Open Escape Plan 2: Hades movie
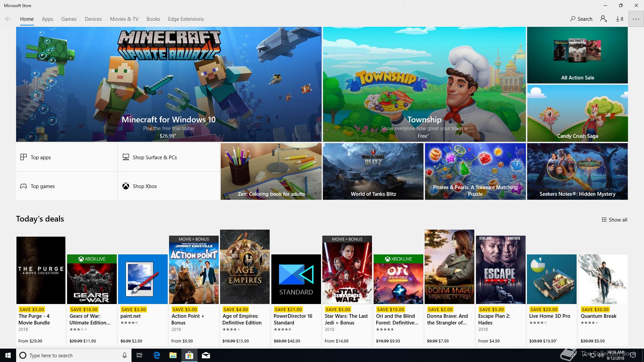 tap(501, 290)
